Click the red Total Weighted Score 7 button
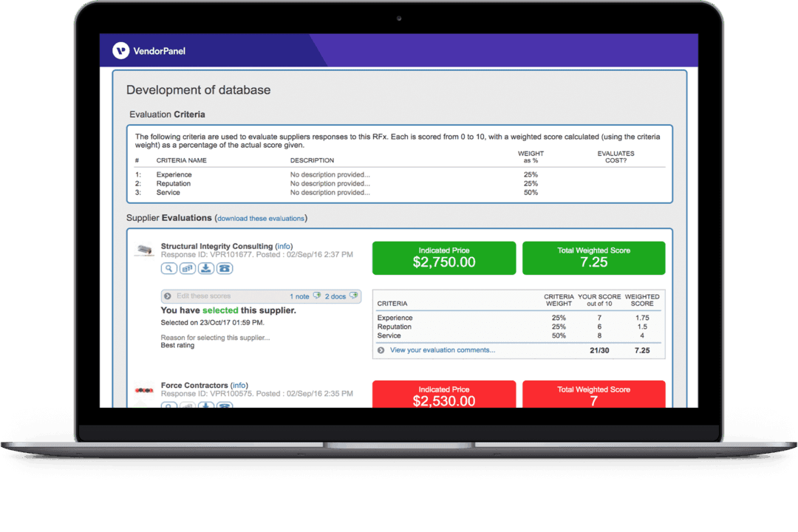The height and width of the screenshot is (532, 798). [593, 394]
